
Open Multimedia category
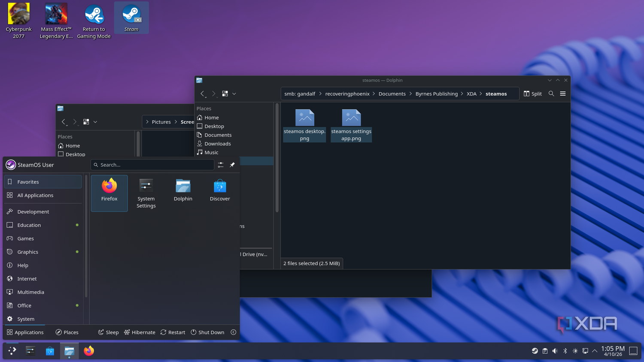click(43, 292)
